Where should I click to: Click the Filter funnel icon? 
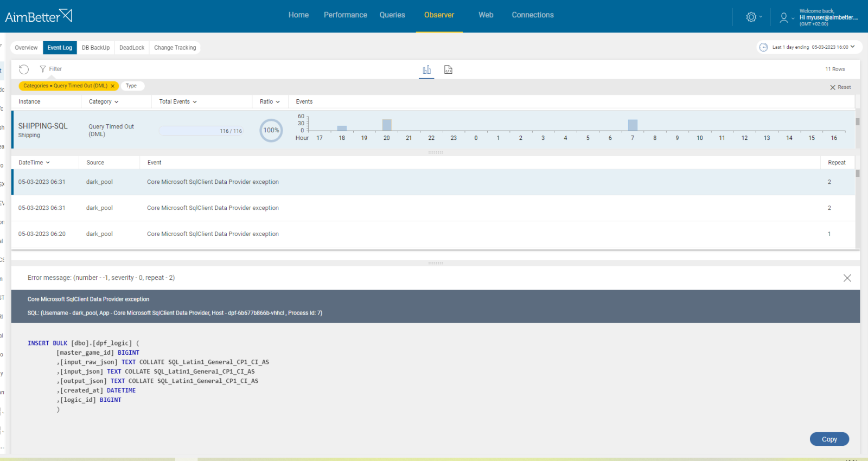click(42, 69)
